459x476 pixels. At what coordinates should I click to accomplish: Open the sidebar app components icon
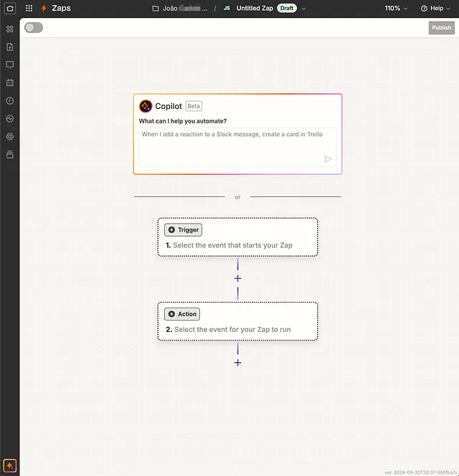(10, 29)
